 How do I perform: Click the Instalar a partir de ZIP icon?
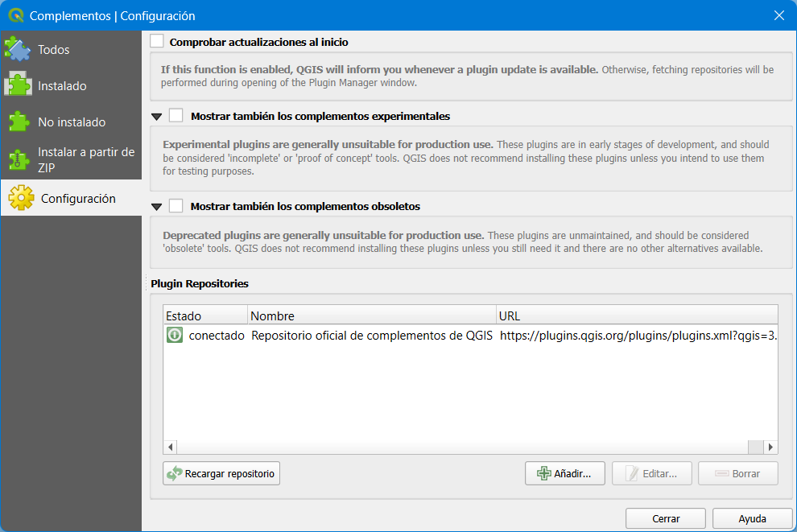pyautogui.click(x=19, y=159)
